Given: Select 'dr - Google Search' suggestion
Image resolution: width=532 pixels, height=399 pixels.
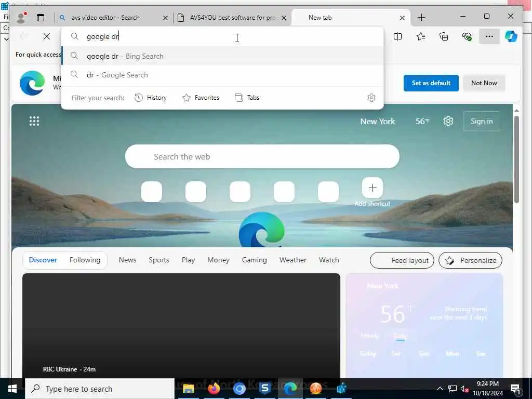Looking at the screenshot, I should click(x=222, y=75).
